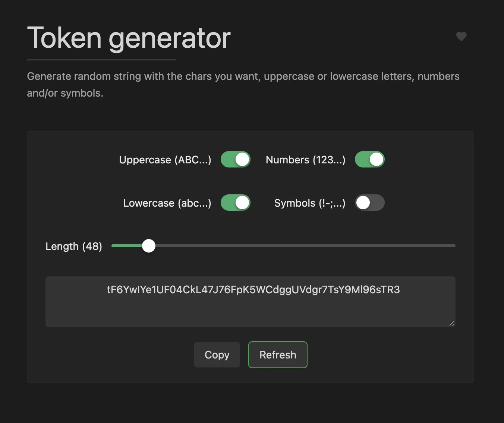
Task: Click the Length (48) label
Action: point(73,246)
